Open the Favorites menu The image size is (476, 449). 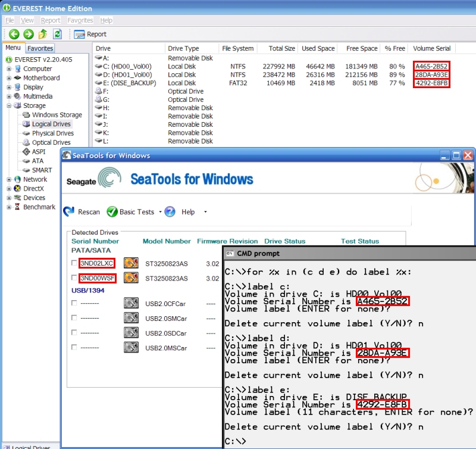click(x=80, y=20)
